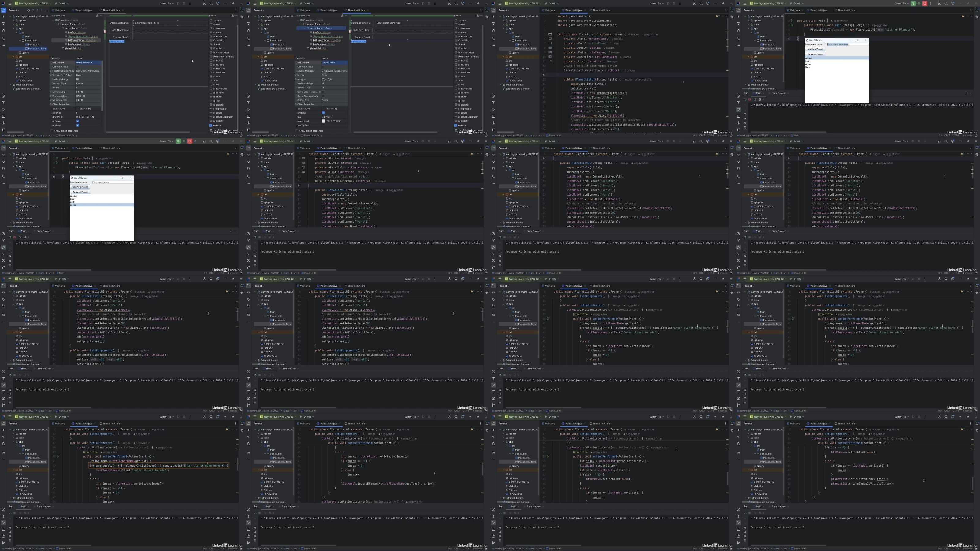Screen dimensions: 980x551
Task: Click gutter icon beside contentPanel field declaration
Action: coord(550,38)
